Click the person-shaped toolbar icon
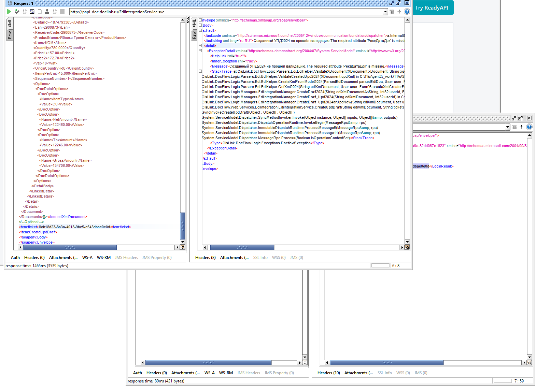 [x=47, y=12]
